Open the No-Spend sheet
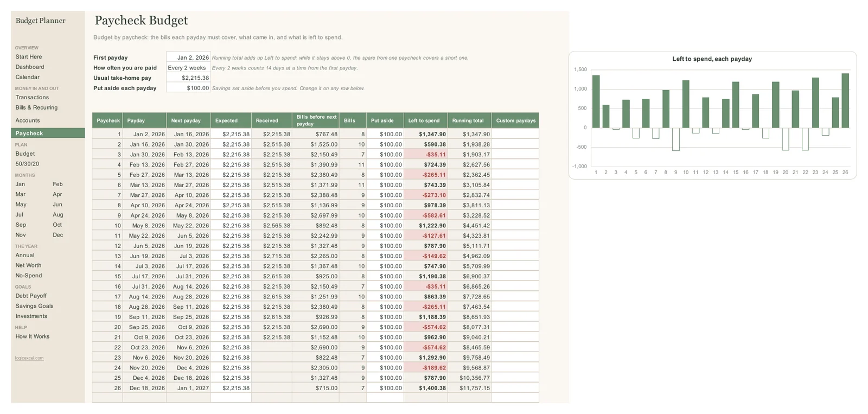 coord(29,276)
